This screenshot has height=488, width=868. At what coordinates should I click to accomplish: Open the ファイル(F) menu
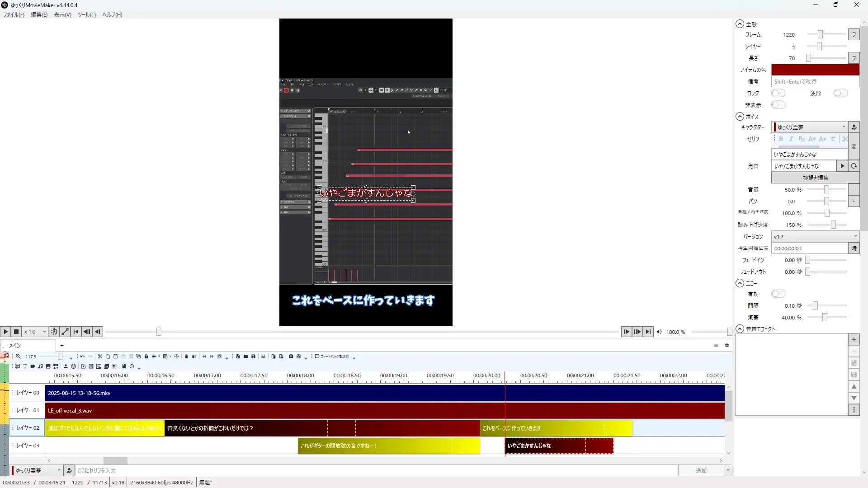pyautogui.click(x=14, y=14)
